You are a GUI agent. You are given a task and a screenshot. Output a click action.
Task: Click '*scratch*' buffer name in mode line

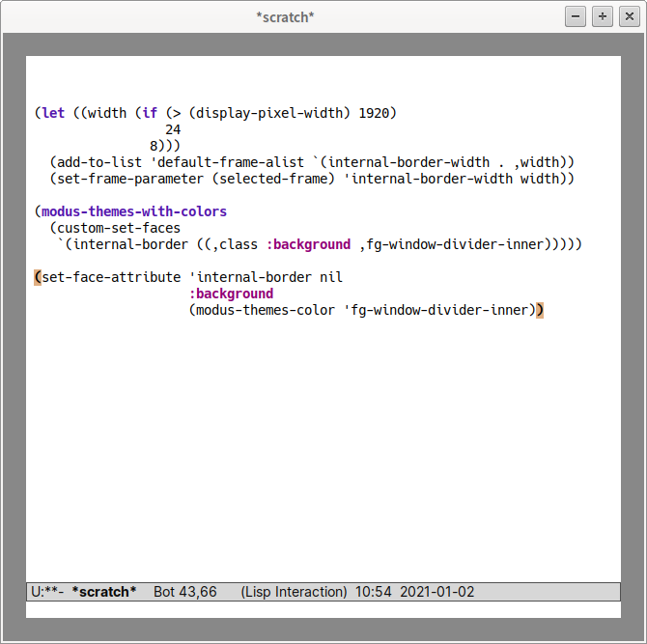point(104,592)
